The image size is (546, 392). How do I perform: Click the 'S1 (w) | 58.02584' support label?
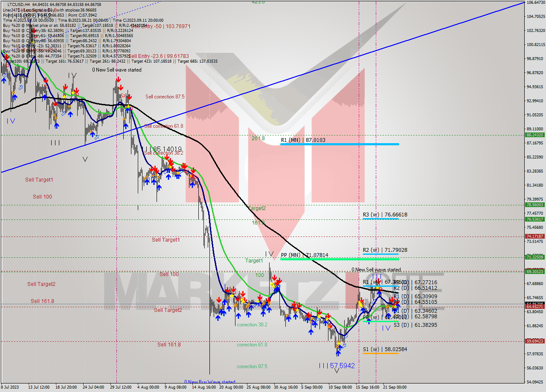(x=385, y=349)
